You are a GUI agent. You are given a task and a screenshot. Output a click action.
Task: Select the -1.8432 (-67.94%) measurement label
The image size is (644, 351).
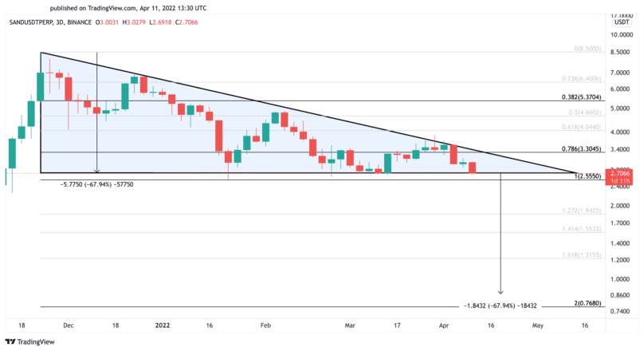[500, 306]
